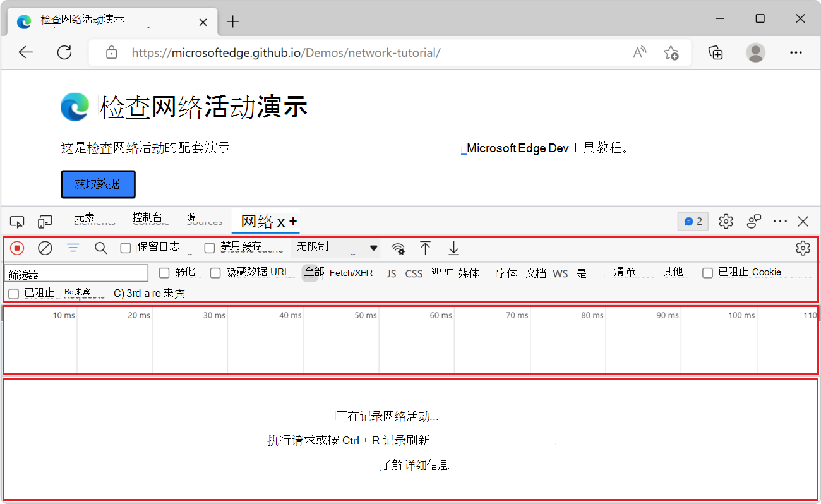This screenshot has width=821, height=504.
Task: Open network conditions wifi-gear icon
Action: coord(398,248)
